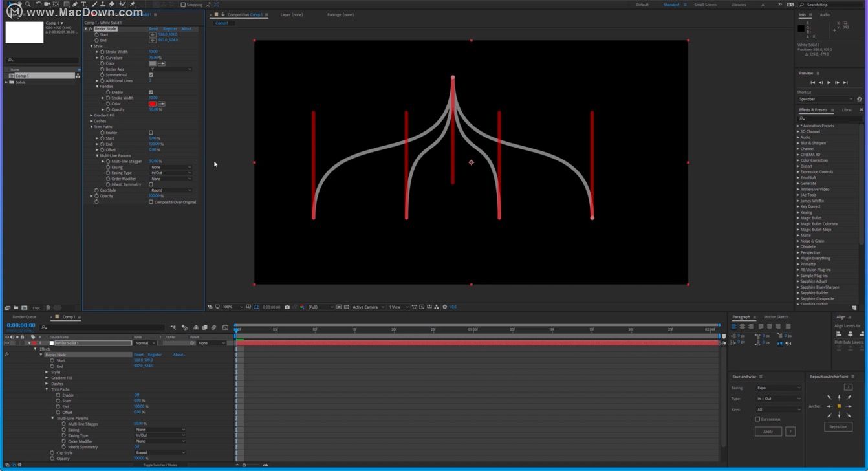Click the Play button in Preview panel
The height and width of the screenshot is (471, 868).
tap(829, 83)
